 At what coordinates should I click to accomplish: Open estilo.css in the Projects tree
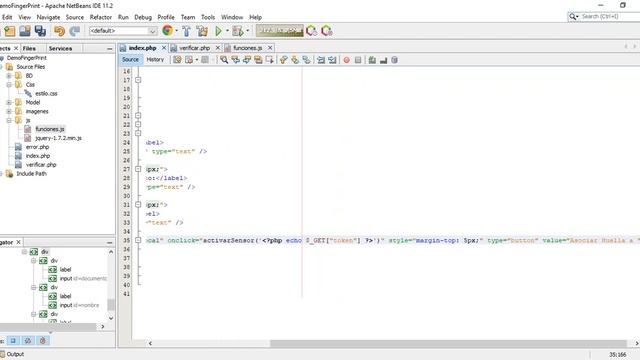[x=46, y=93]
